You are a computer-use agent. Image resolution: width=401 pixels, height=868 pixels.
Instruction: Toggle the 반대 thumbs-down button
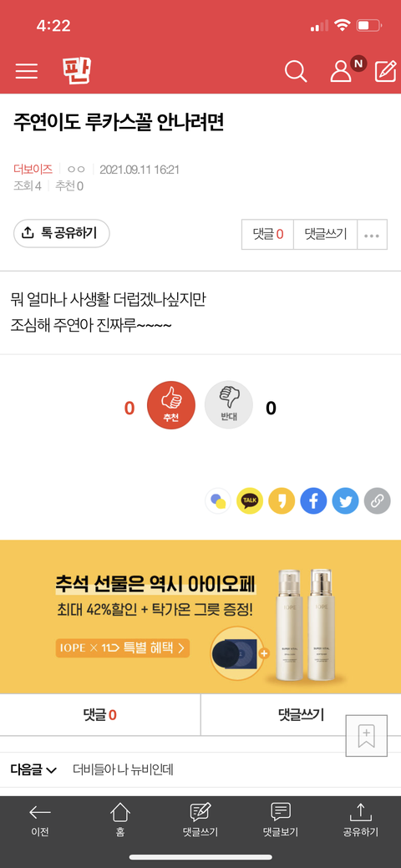[229, 405]
